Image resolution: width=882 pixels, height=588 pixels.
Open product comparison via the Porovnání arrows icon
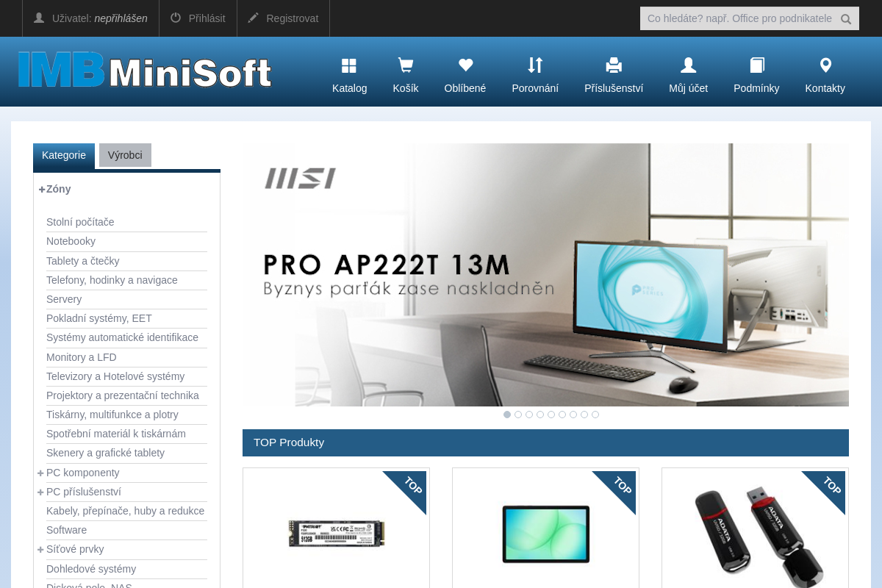[x=535, y=65]
